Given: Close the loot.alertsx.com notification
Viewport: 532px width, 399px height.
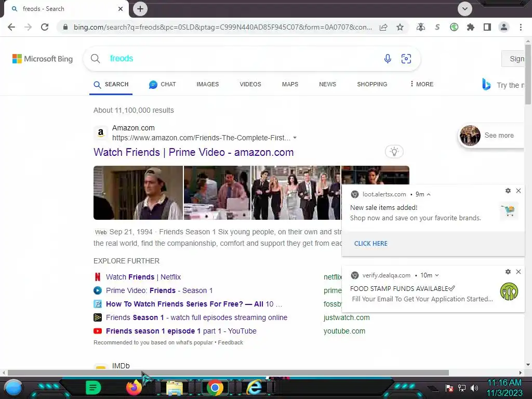Looking at the screenshot, I should coord(518,191).
